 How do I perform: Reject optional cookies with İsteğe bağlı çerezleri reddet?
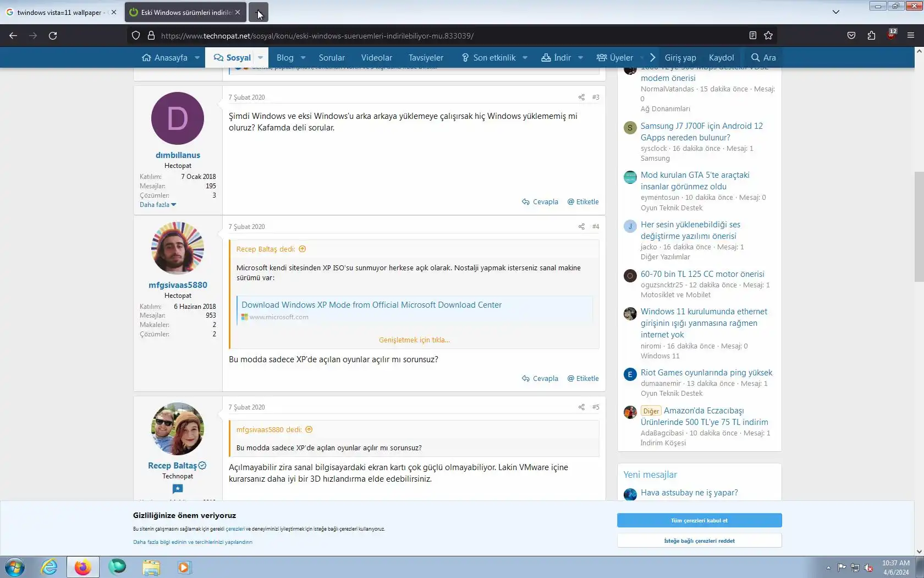point(699,541)
